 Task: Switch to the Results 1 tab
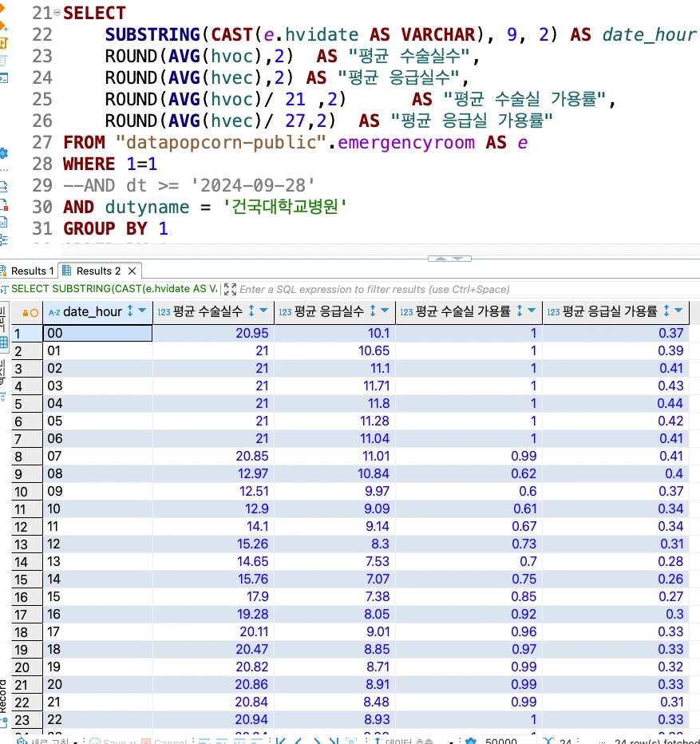pyautogui.click(x=30, y=271)
